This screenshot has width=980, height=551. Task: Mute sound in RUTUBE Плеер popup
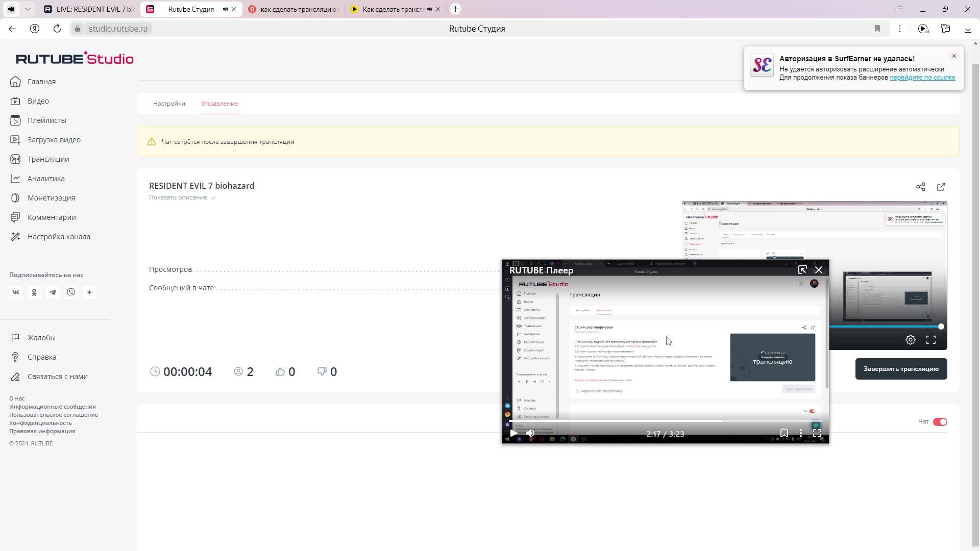[530, 433]
